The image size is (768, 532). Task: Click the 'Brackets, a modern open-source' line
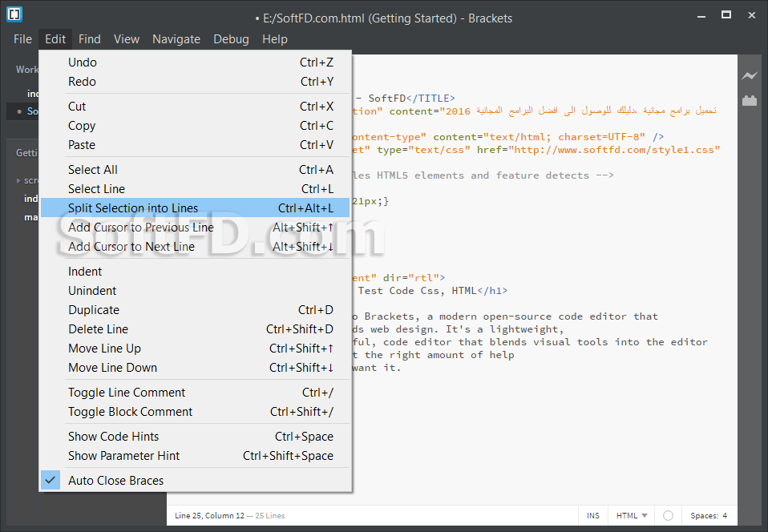pos(505,316)
